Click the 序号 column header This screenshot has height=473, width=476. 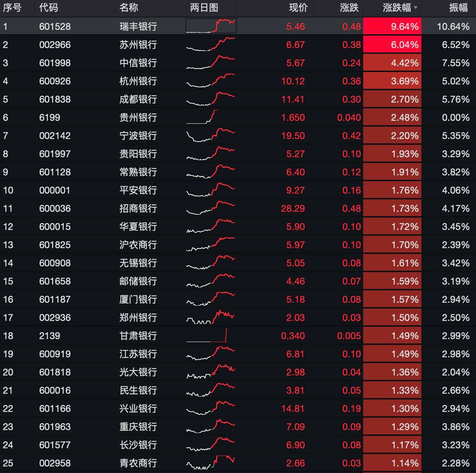coord(12,8)
